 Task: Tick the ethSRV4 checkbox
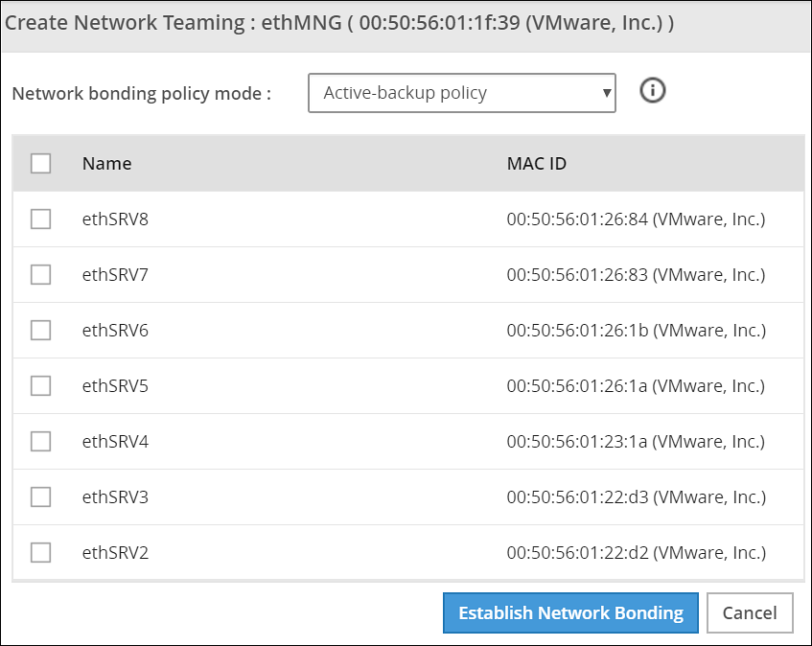[x=40, y=442]
